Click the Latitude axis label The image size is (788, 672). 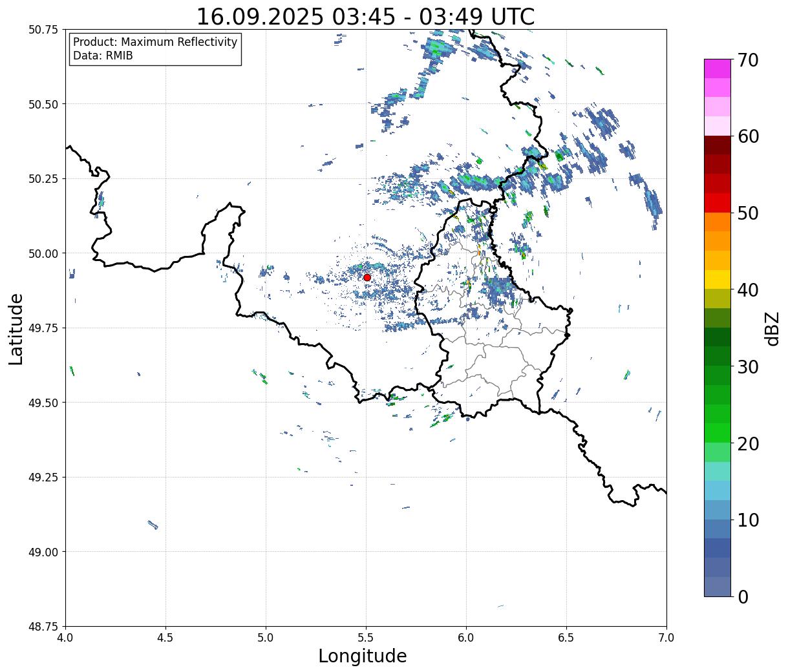click(x=16, y=329)
